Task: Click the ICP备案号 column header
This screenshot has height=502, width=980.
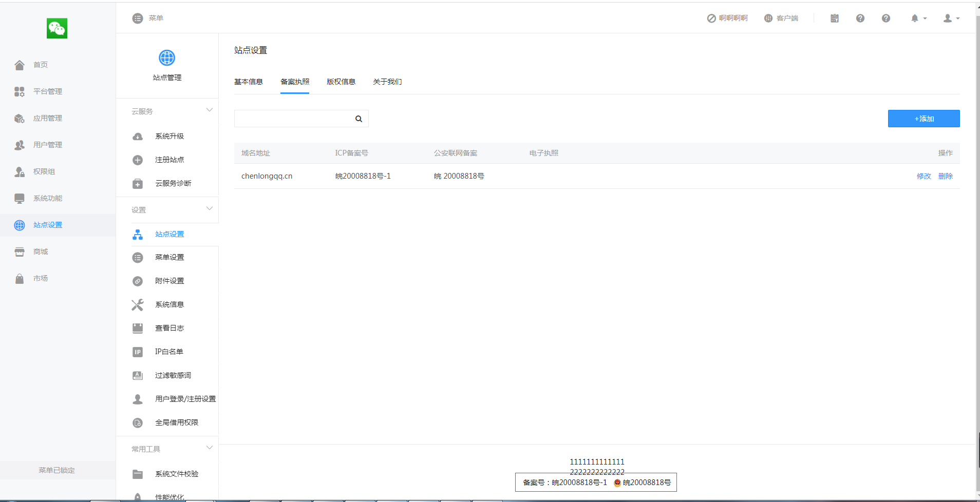Action: pyautogui.click(x=351, y=153)
